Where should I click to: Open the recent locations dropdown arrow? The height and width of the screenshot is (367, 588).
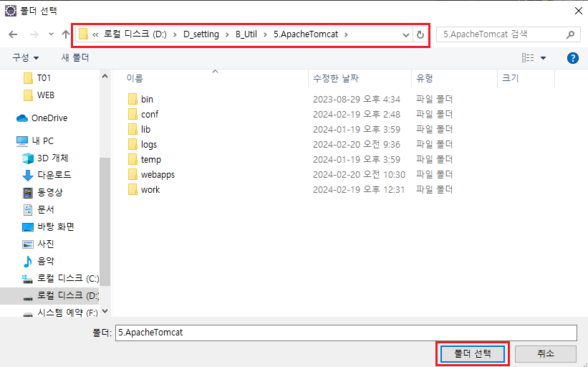pyautogui.click(x=51, y=34)
